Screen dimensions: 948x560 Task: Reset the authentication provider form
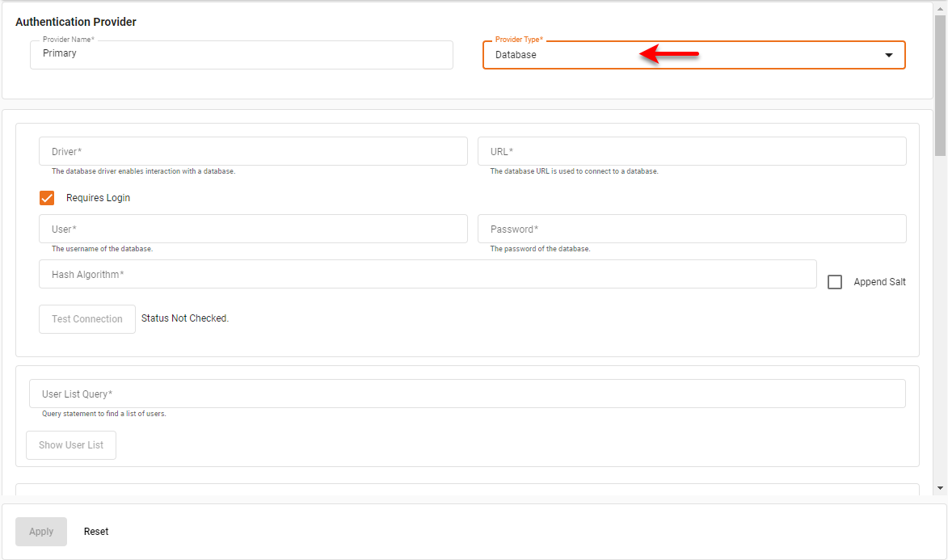[95, 531]
